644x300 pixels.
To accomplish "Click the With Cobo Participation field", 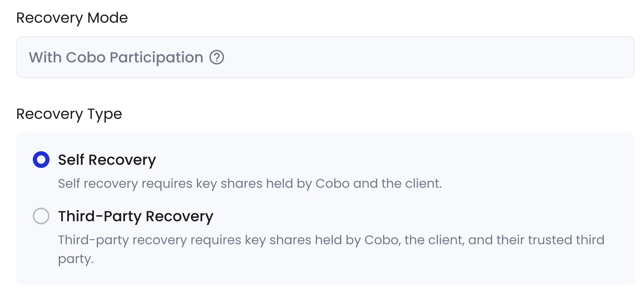I will [325, 57].
